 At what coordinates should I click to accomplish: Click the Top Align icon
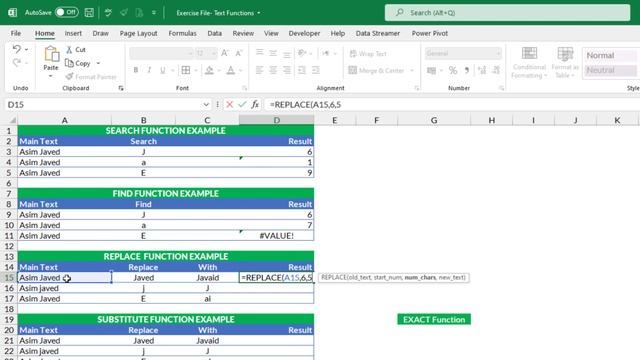259,53
